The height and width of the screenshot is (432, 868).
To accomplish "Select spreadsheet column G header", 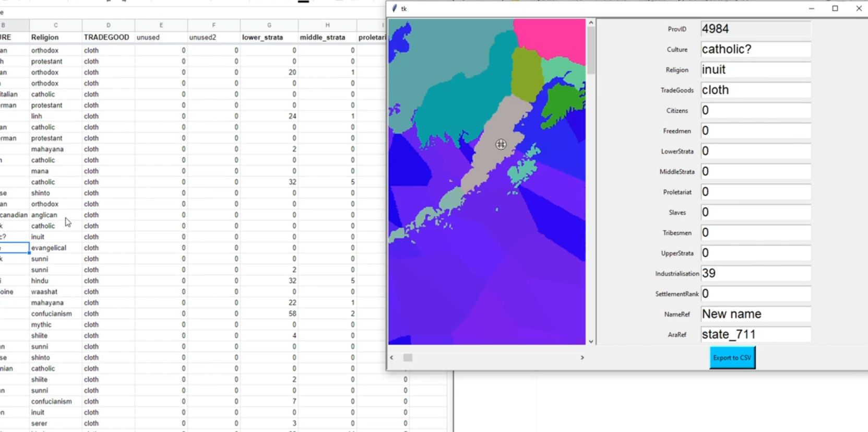I will 269,25.
